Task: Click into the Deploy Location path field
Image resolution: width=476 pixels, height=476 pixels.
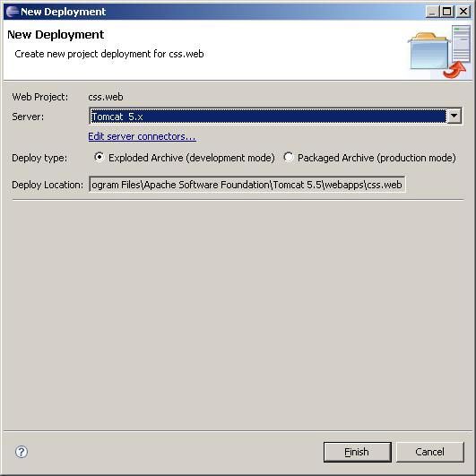Action: point(247,185)
